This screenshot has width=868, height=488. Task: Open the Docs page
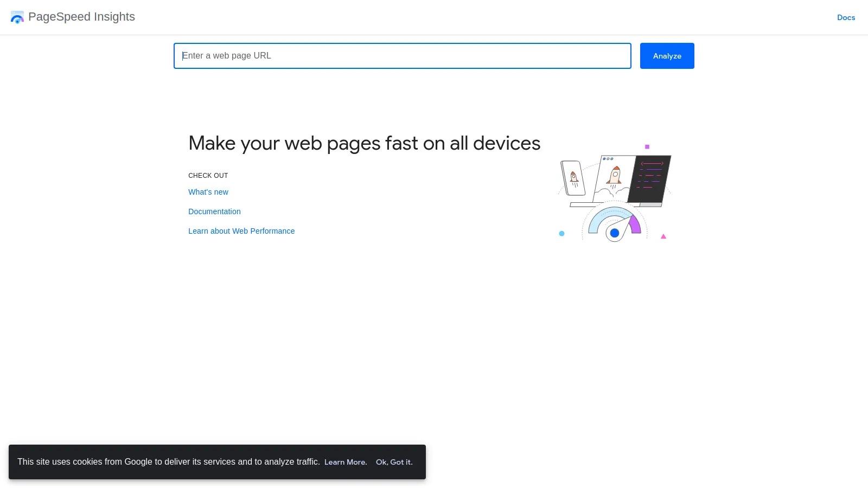846,17
